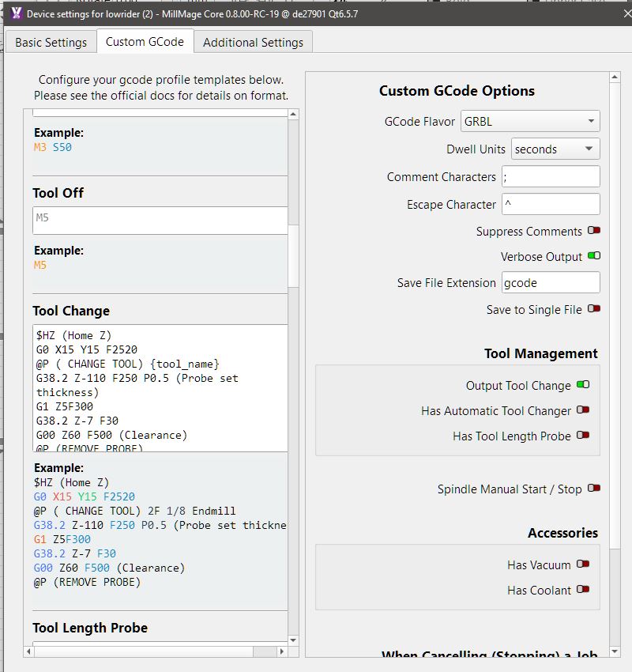The image size is (632, 672).
Task: Click the Tool Off M5 text field
Action: [158, 219]
